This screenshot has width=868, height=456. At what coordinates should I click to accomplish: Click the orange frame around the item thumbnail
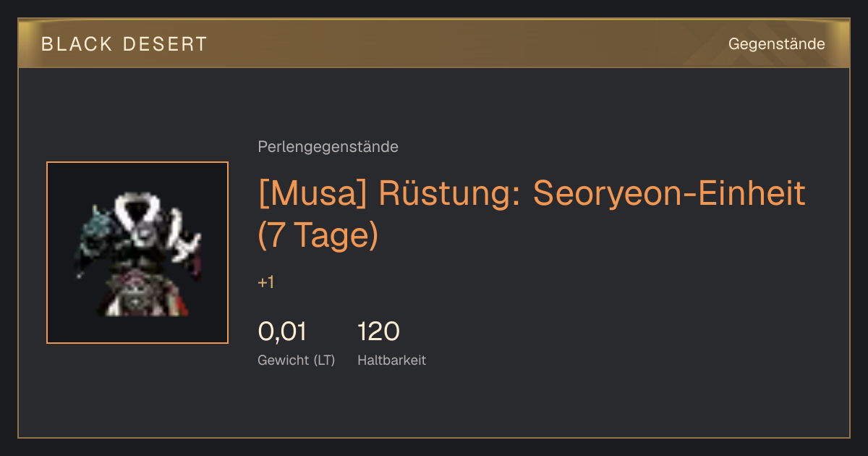[x=137, y=163]
